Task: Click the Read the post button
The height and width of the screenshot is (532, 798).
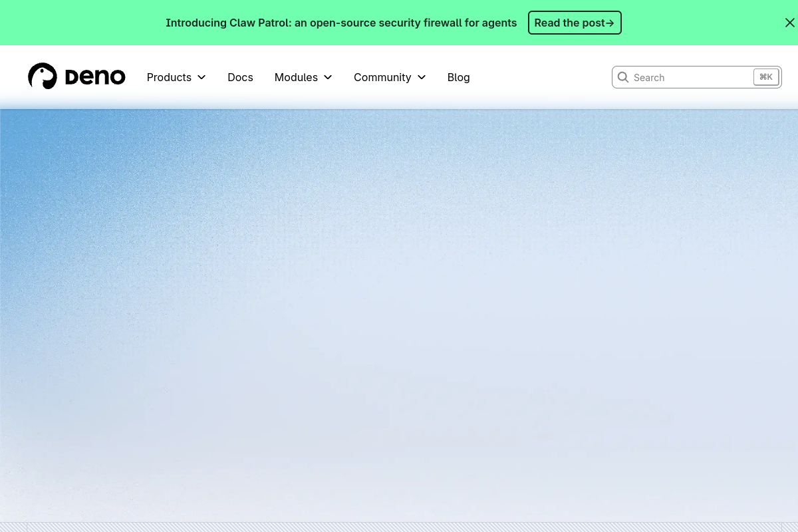Action: 575,23
